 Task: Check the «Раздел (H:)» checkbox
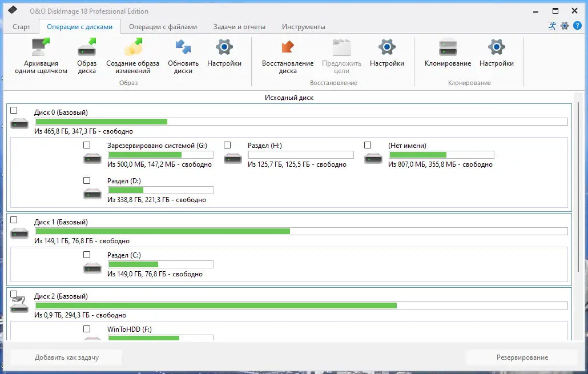click(x=227, y=145)
